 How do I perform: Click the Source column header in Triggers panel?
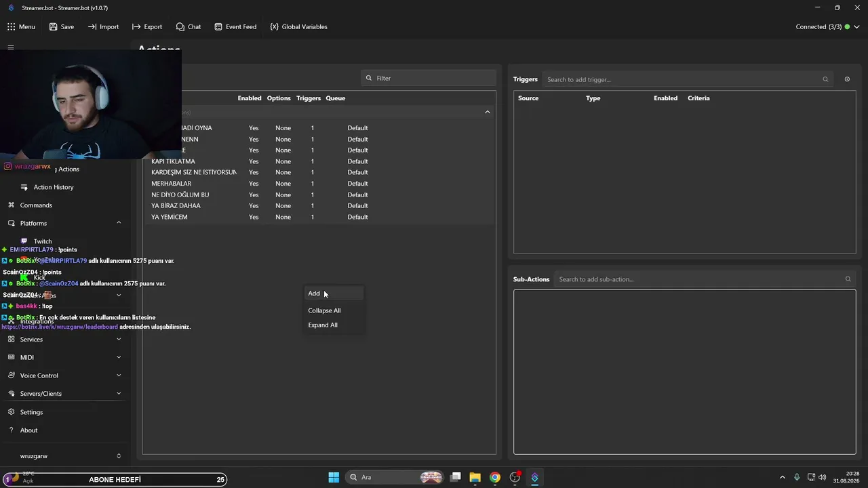click(x=528, y=98)
